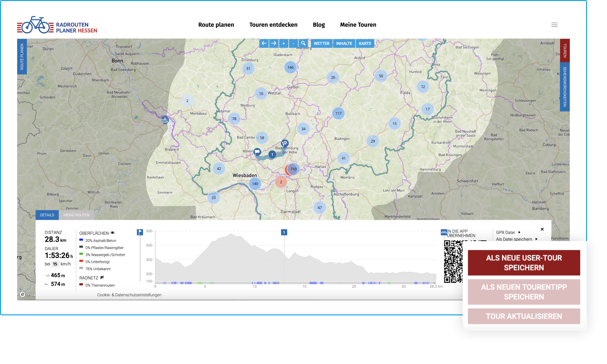Click Als neue User-Tour speichern button
607x364 pixels.
(x=524, y=262)
